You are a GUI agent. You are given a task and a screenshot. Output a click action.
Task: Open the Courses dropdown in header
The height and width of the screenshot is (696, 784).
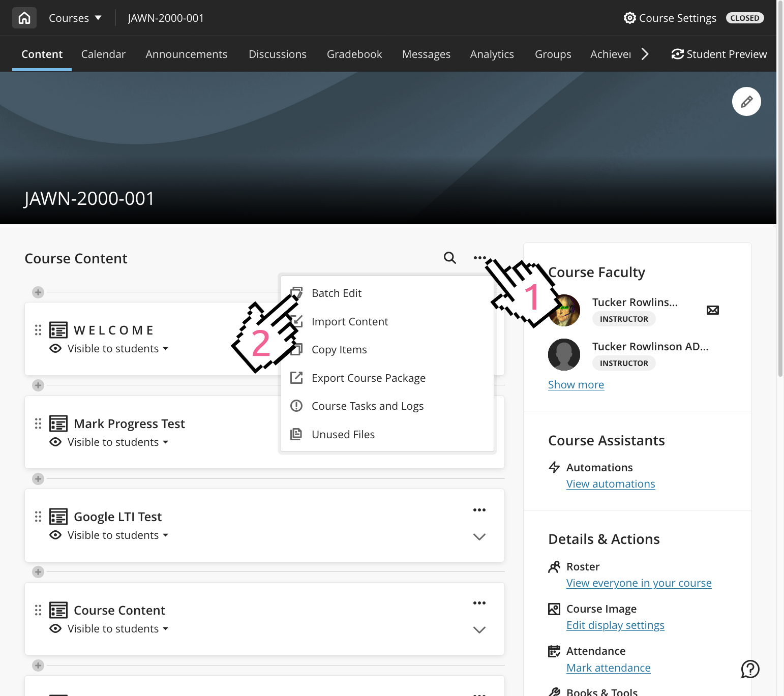click(x=75, y=18)
